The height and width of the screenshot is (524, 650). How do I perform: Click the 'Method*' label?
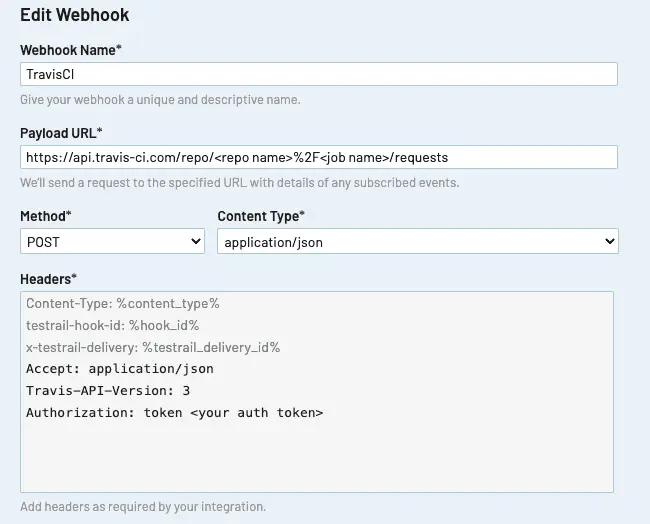pos(46,216)
